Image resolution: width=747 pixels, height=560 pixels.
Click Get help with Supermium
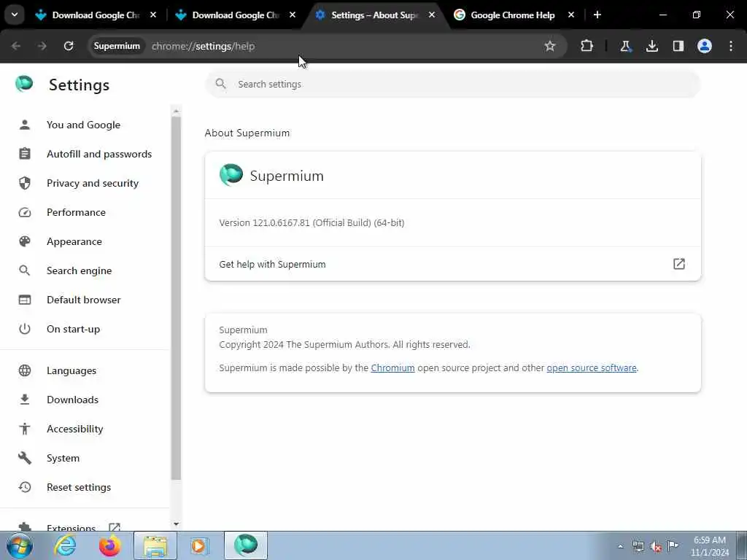452,264
